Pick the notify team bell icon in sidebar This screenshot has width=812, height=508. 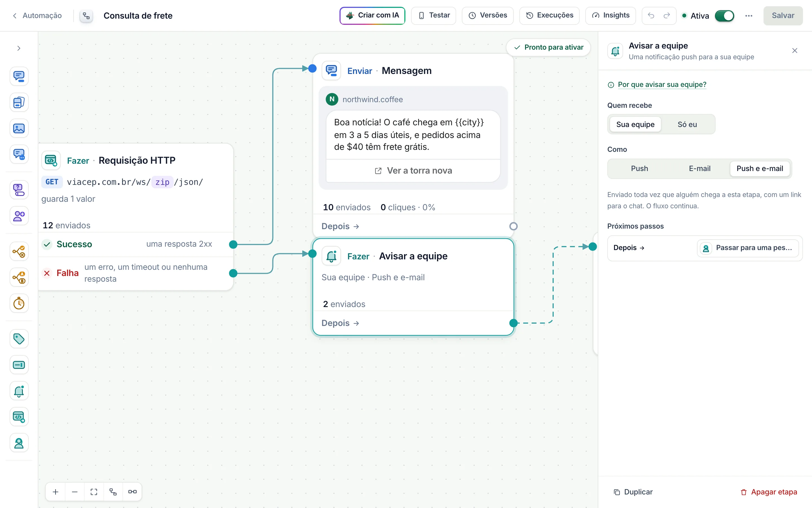(19, 391)
